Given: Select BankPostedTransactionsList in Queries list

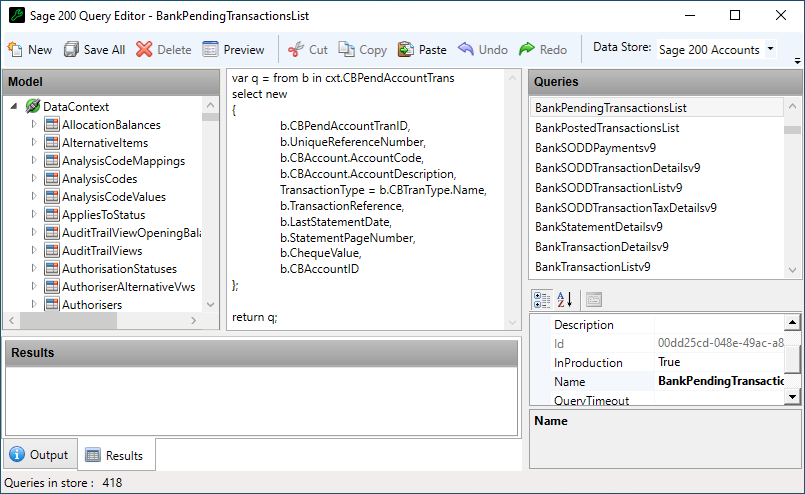Looking at the screenshot, I should (x=606, y=128).
